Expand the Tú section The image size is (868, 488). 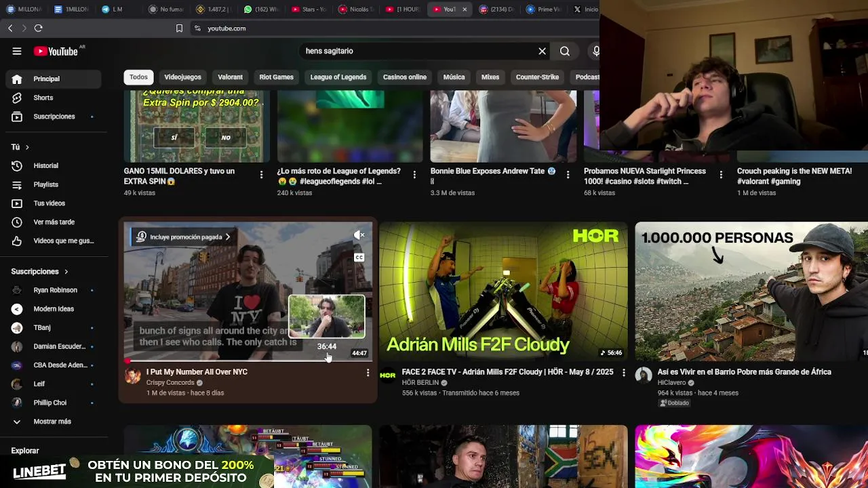point(20,147)
